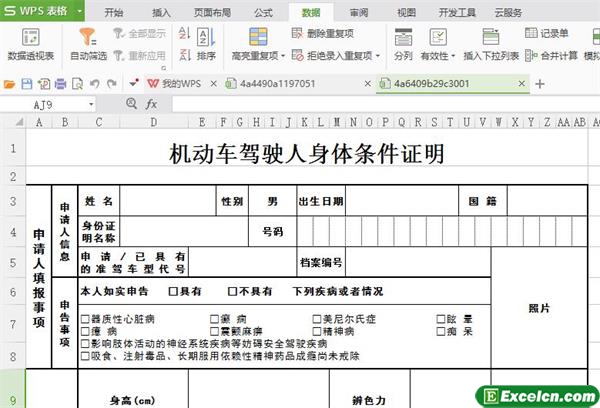600x408 pixels.
Task: Click the Insert Function fx icon
Action: pyautogui.click(x=151, y=104)
